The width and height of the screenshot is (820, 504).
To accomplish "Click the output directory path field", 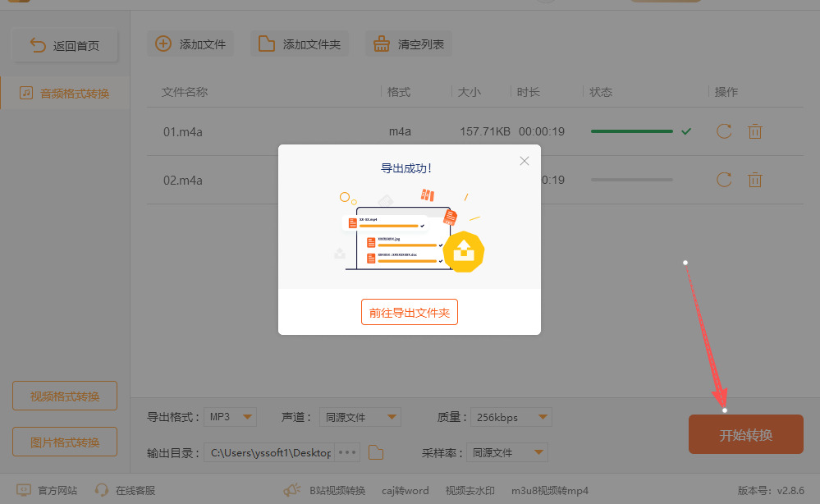I will coord(270,452).
